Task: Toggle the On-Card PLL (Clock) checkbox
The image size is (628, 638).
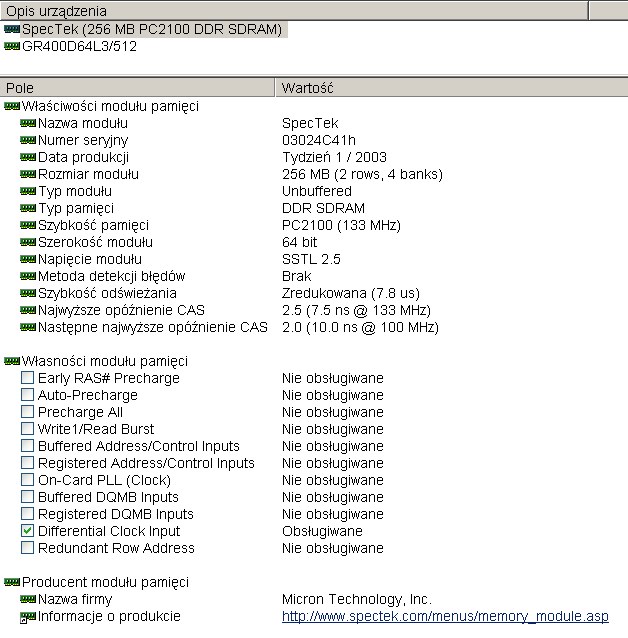Action: click(27, 480)
